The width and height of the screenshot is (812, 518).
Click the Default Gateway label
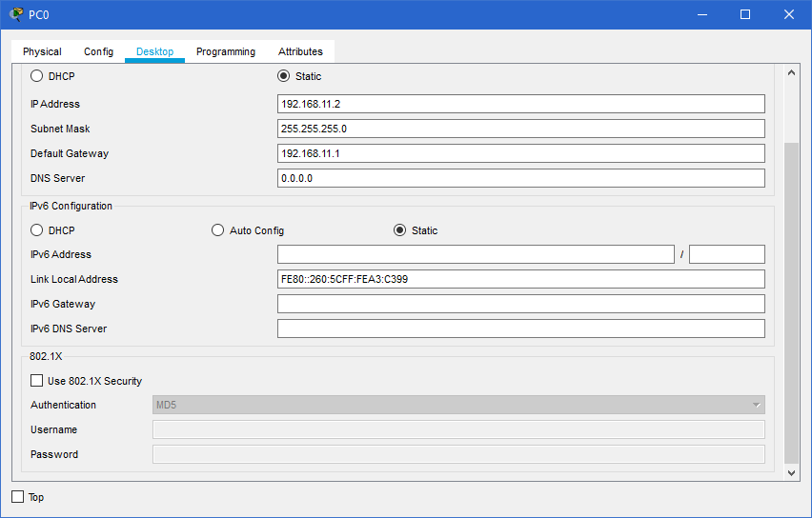(x=70, y=153)
